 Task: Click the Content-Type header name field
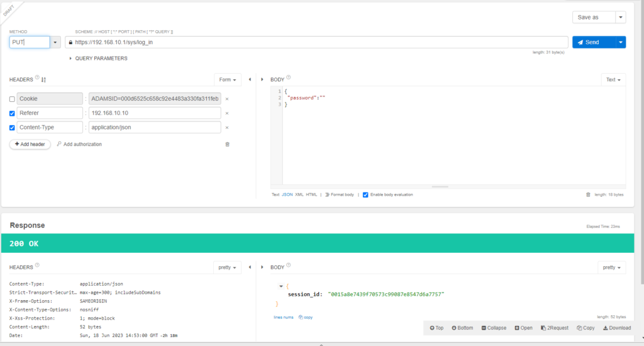50,127
